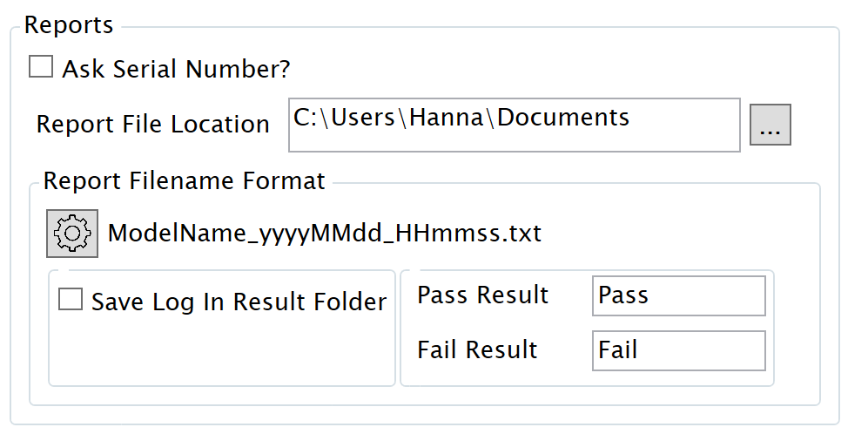Click the Fail Result label

[477, 350]
